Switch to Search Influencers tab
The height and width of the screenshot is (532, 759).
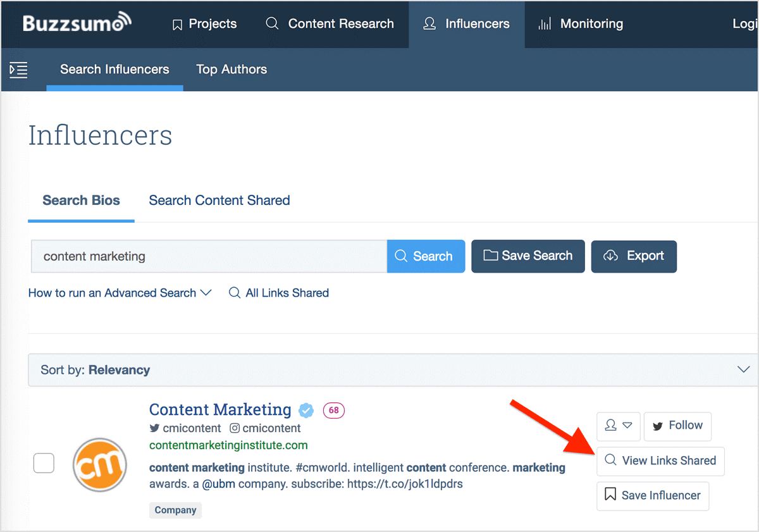pyautogui.click(x=114, y=70)
